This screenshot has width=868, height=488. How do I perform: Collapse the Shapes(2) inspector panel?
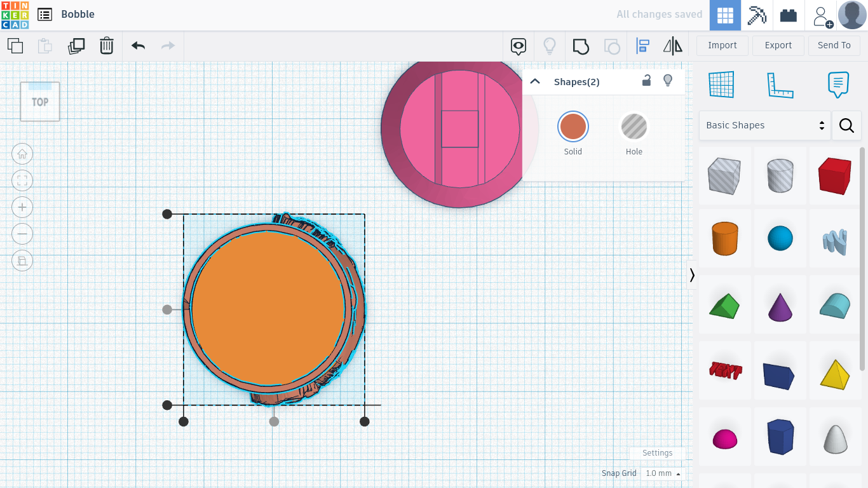[x=535, y=81]
